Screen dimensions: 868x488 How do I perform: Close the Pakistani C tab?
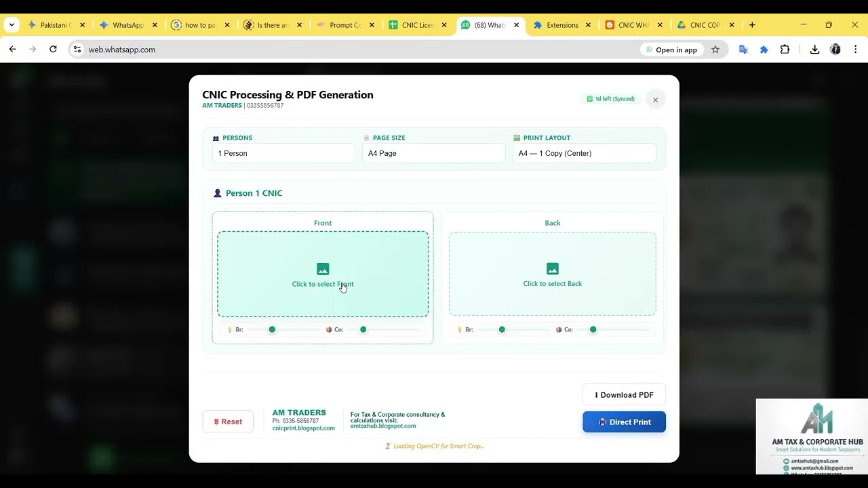tap(82, 25)
